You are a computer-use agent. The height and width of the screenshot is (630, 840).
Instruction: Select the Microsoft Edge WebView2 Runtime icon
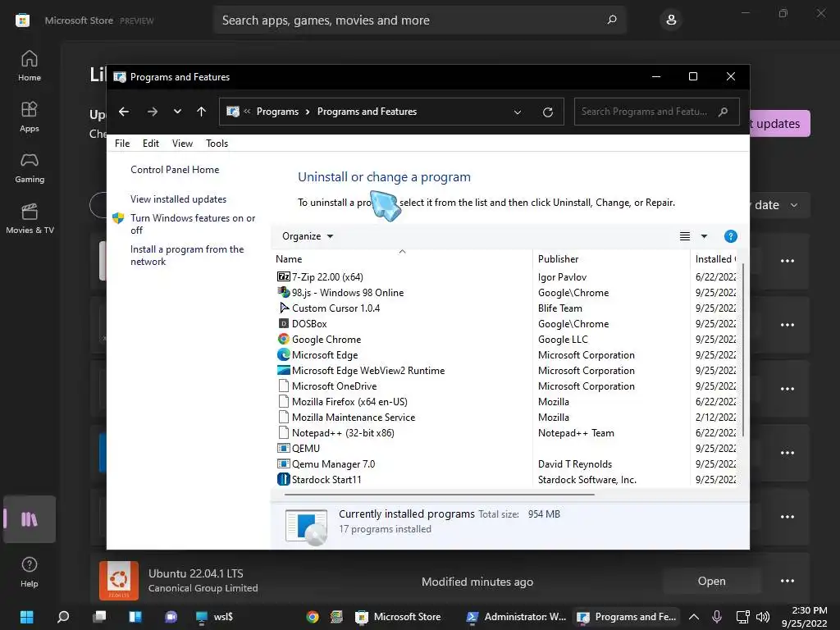pos(283,370)
